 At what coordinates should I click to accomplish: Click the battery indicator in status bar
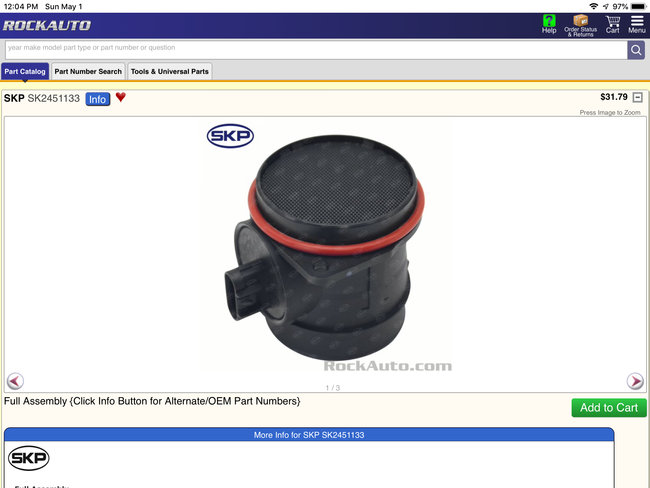click(638, 7)
